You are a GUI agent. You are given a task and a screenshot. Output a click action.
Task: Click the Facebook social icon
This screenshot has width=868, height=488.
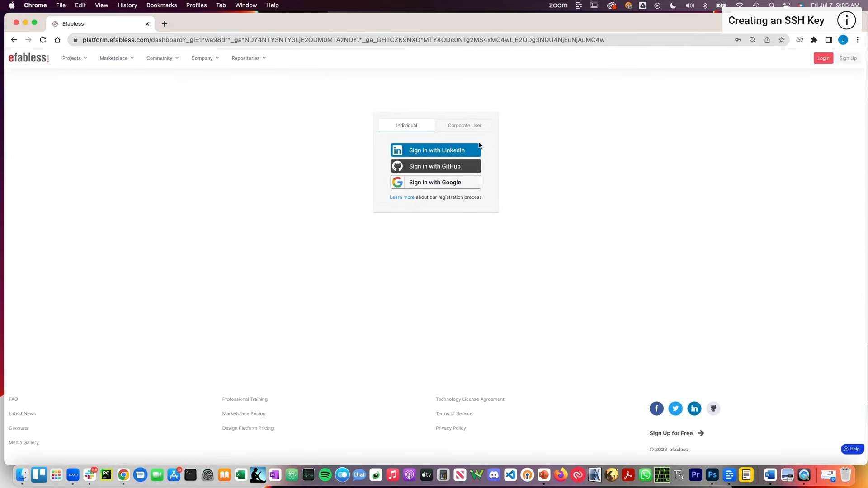[656, 408]
